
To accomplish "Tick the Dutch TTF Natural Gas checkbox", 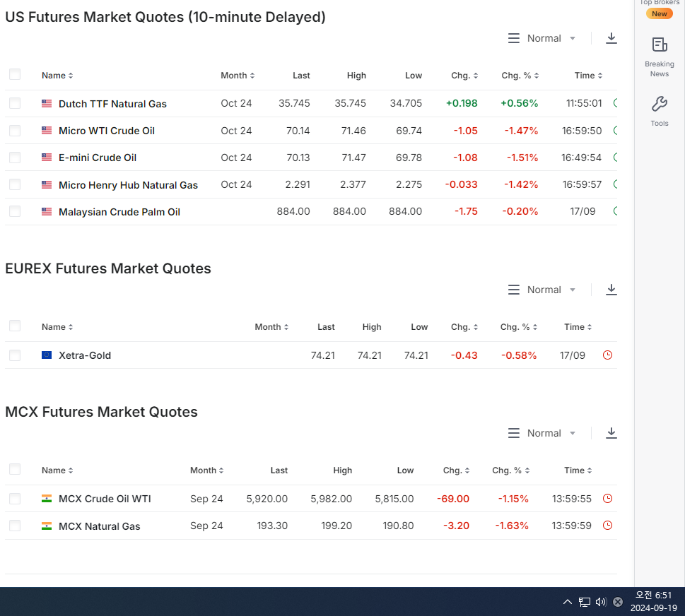I will coord(15,103).
